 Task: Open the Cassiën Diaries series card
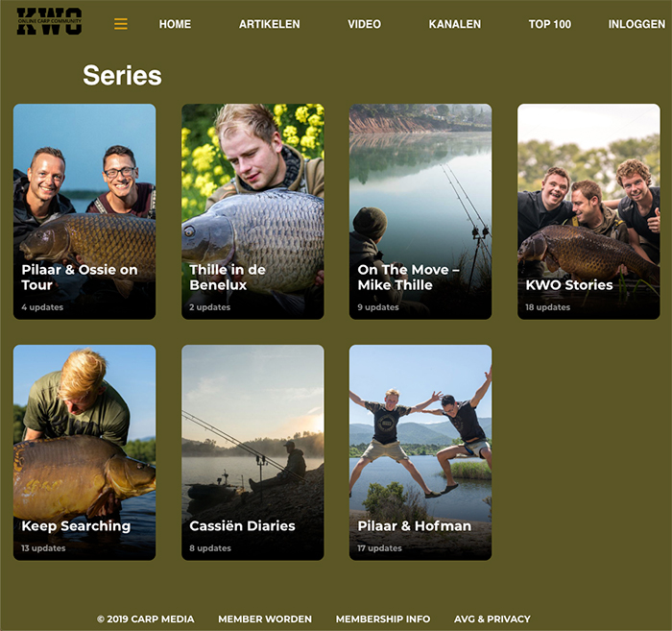pyautogui.click(x=252, y=452)
